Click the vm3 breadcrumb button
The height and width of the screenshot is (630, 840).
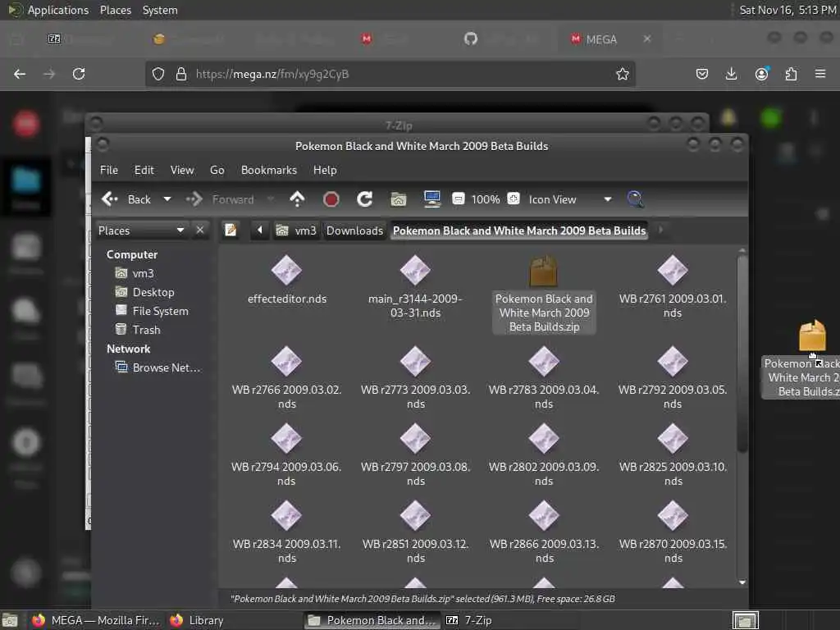(x=296, y=231)
